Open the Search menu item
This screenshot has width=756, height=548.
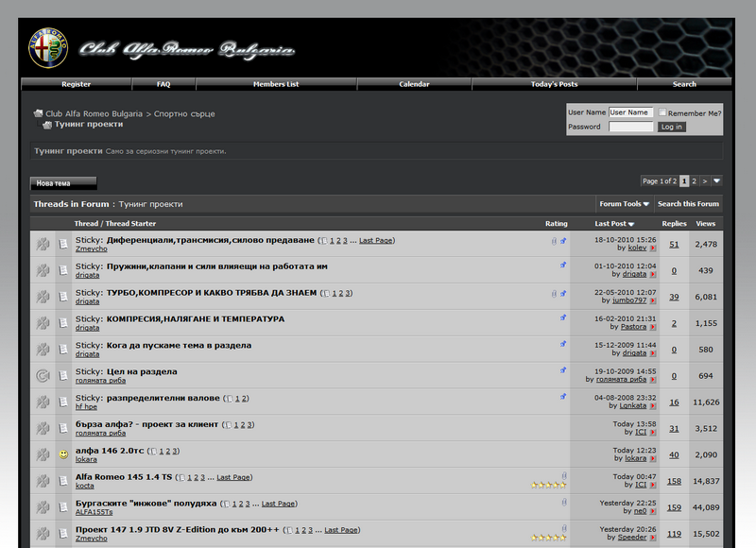click(684, 84)
